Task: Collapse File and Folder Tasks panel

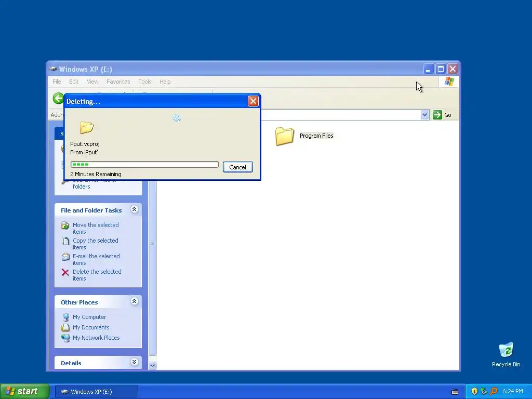Action: tap(135, 209)
